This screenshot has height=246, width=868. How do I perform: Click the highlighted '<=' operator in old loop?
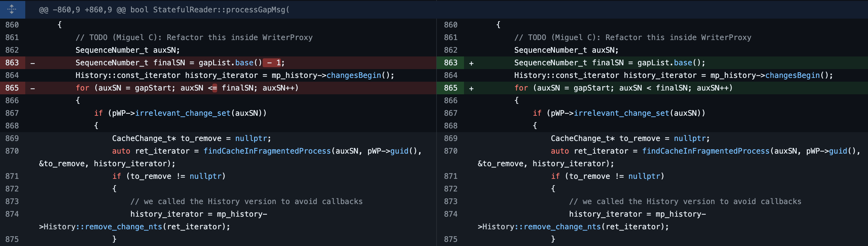213,88
